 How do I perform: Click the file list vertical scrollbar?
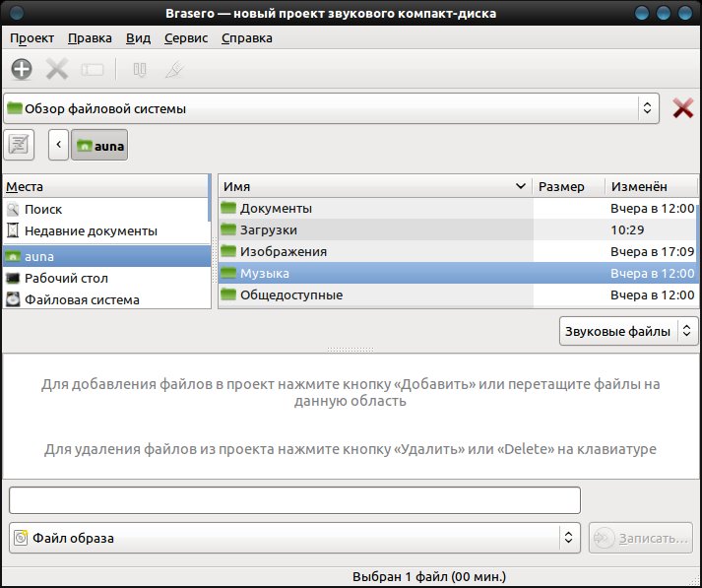pos(697,242)
